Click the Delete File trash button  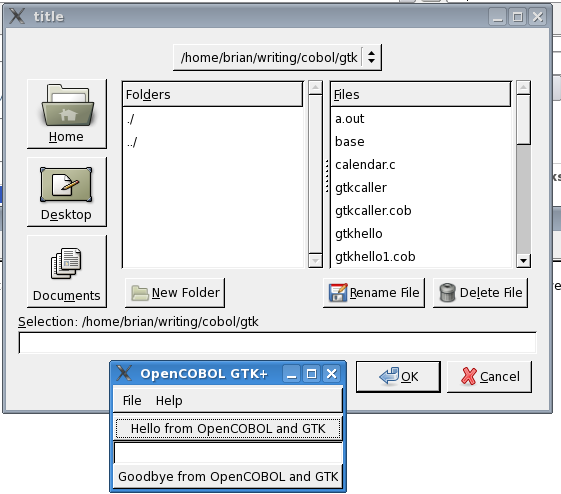tap(480, 293)
